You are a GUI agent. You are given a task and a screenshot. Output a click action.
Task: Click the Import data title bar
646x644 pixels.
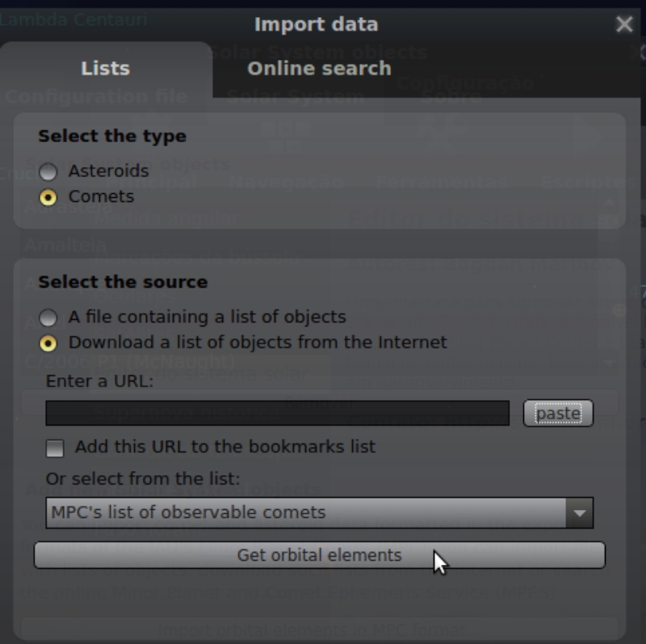[316, 24]
